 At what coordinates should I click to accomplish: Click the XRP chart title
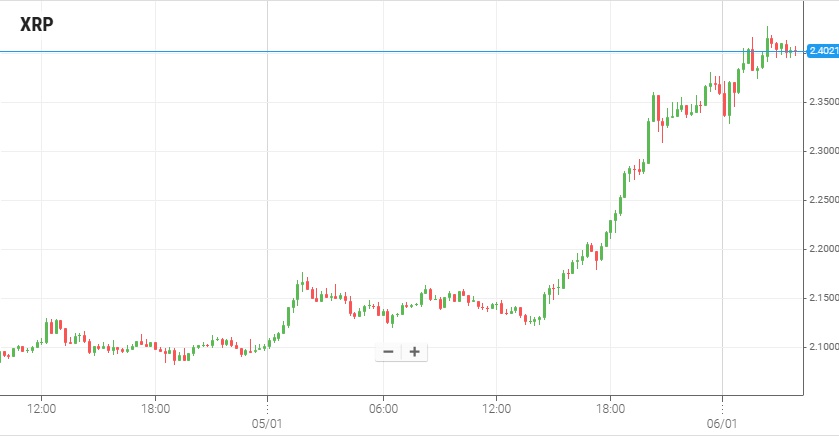36,25
